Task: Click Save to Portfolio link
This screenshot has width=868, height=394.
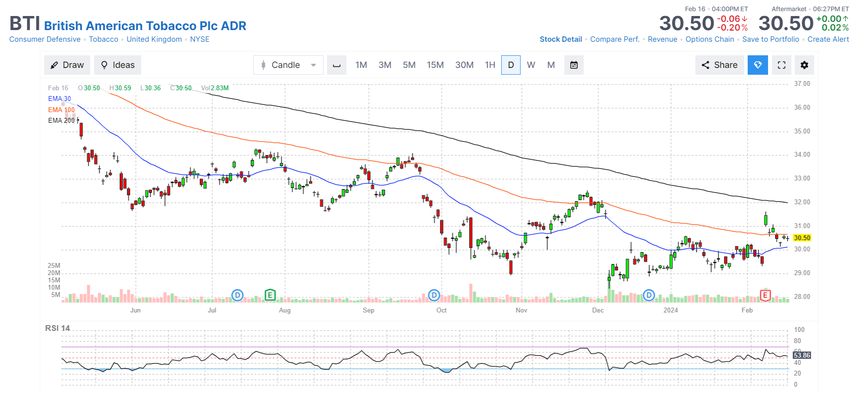Action: tap(770, 39)
